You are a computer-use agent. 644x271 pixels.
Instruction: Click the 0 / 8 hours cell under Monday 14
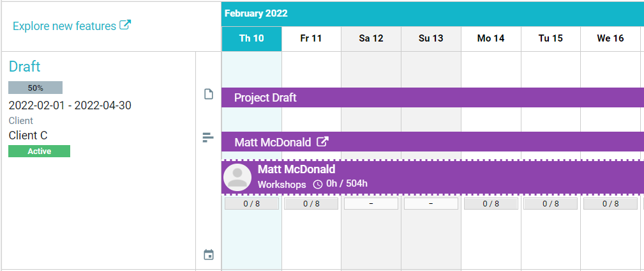point(491,204)
